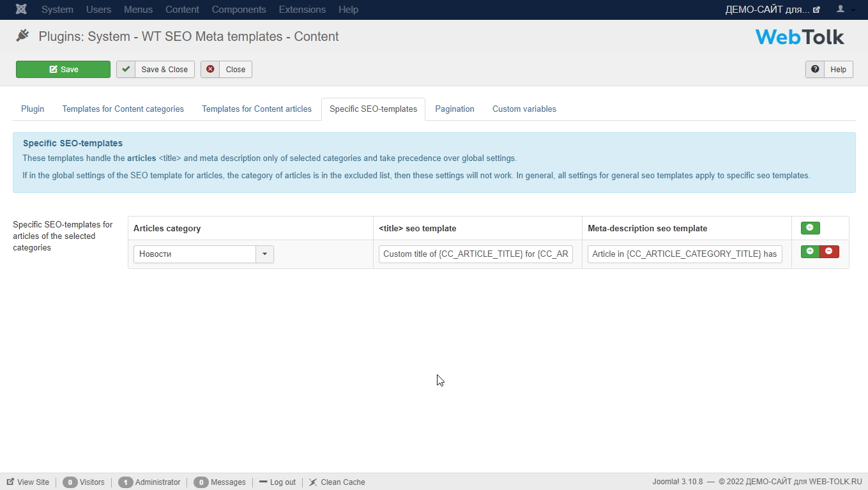Image resolution: width=868 pixels, height=490 pixels.
Task: Open the Extensions menu
Action: (302, 10)
